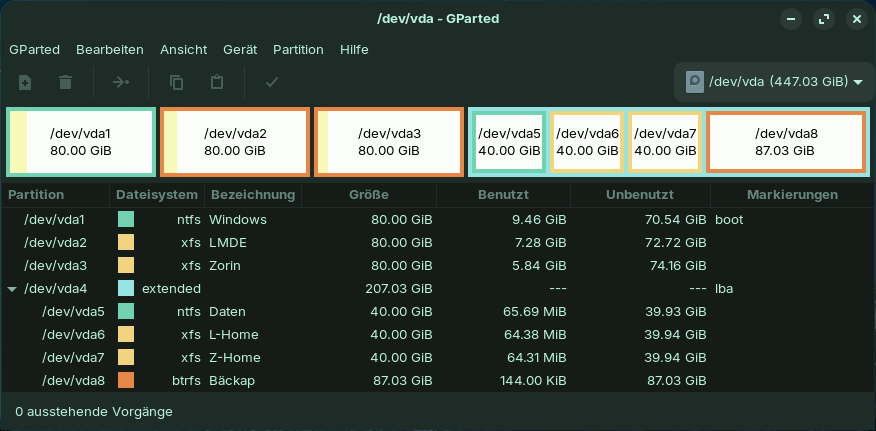876x431 pixels.
Task: Click the New partition toolbar icon
Action: (x=25, y=83)
